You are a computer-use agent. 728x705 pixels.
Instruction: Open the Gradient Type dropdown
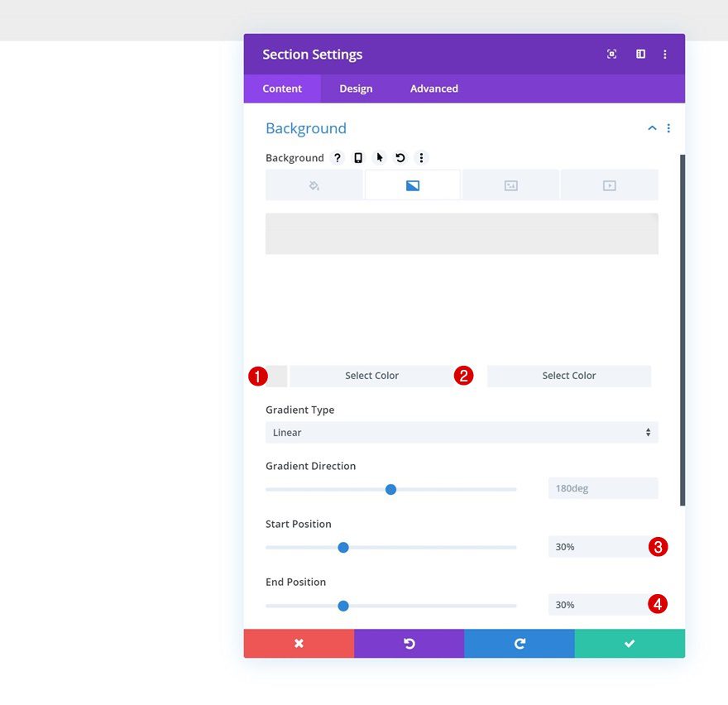point(462,432)
